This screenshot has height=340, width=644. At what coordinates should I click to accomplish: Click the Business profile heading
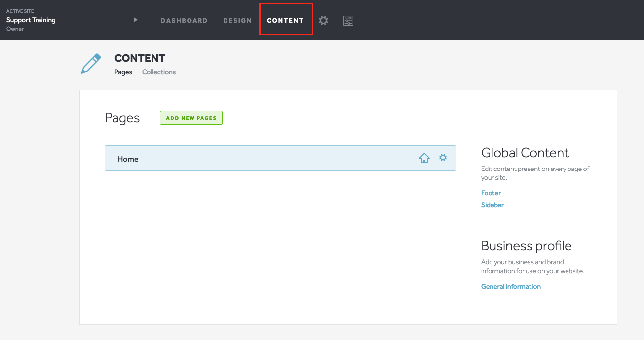(x=526, y=246)
